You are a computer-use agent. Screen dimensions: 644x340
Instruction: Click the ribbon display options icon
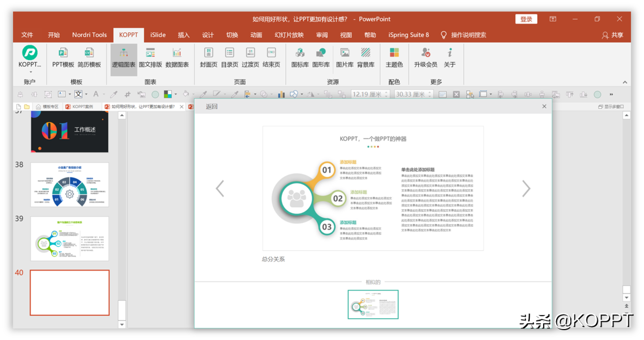click(553, 19)
